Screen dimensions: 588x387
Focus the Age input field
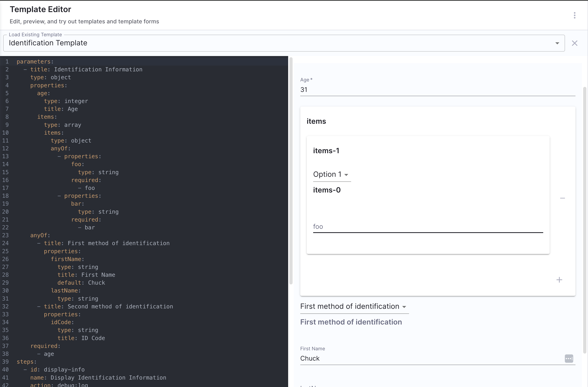pos(437,90)
